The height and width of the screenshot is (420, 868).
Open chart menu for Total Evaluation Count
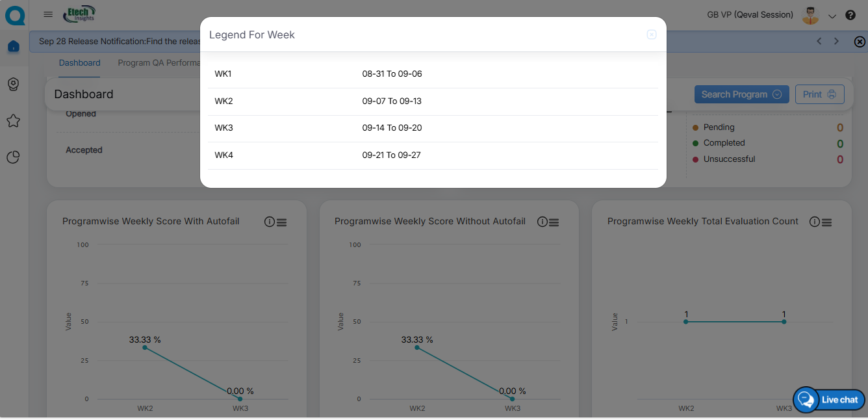(827, 222)
